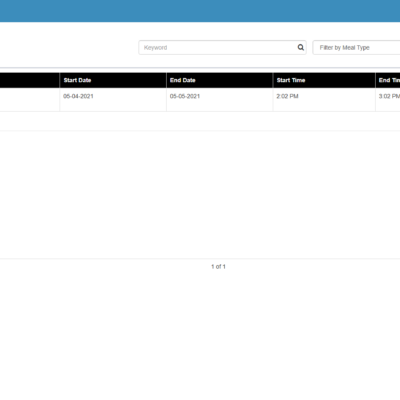Click the 1 of 1 pagination label

click(x=218, y=267)
